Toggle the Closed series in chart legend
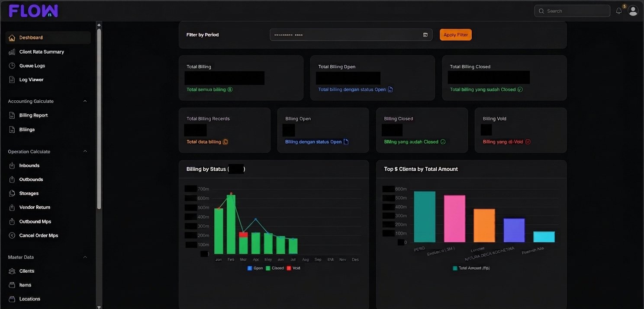The width and height of the screenshot is (644, 309). 275,268
